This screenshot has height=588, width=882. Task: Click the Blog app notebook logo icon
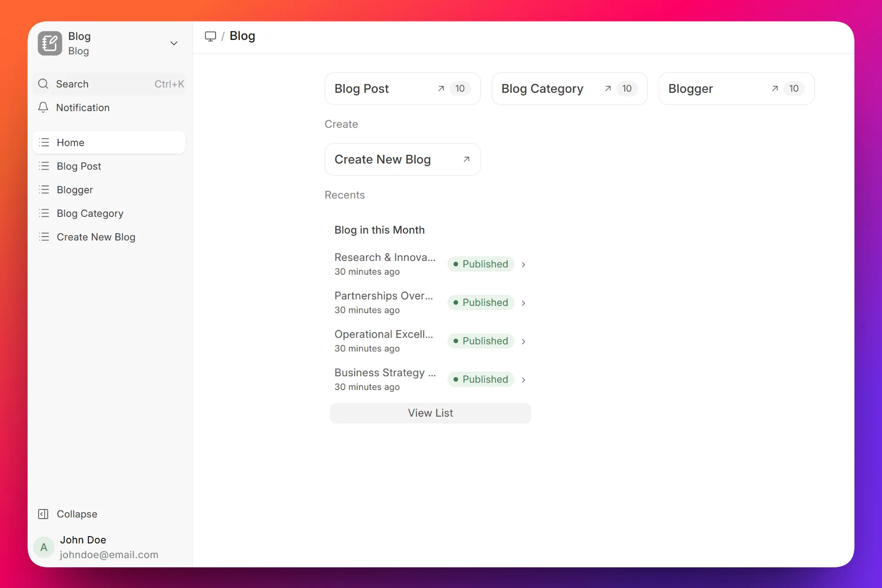tap(50, 43)
